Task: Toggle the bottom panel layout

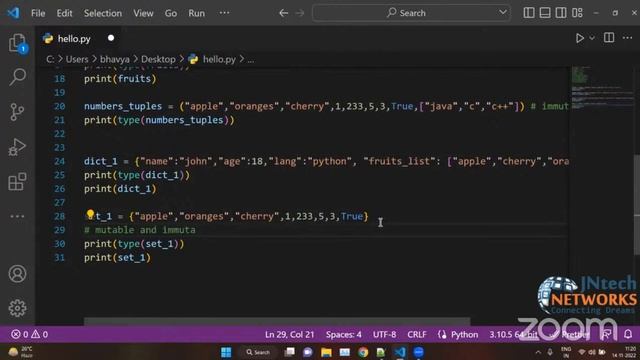Action: click(x=545, y=13)
